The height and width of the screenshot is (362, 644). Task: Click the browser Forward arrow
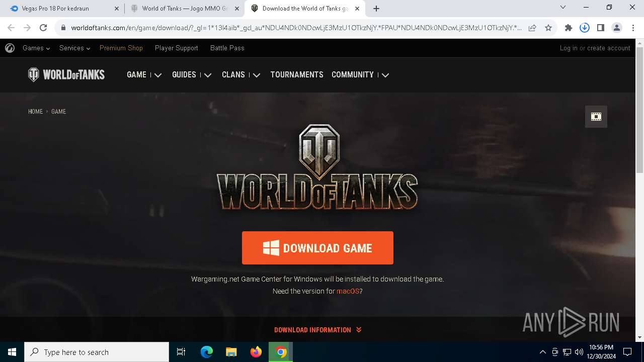pos(27,28)
